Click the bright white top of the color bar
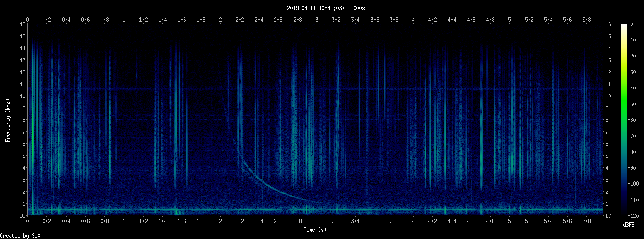Viewport: 644px width, 239px height. pos(623,27)
